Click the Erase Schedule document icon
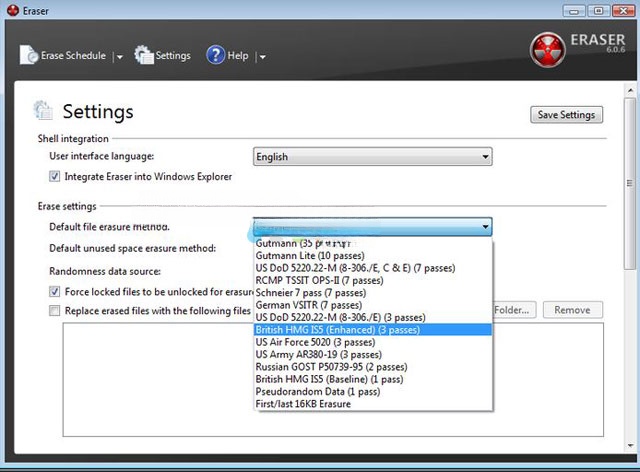 pos(29,55)
